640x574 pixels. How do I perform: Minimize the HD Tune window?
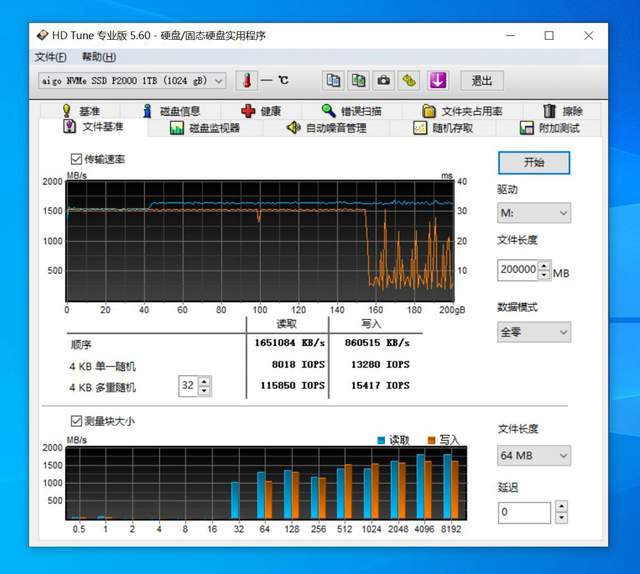[510, 36]
